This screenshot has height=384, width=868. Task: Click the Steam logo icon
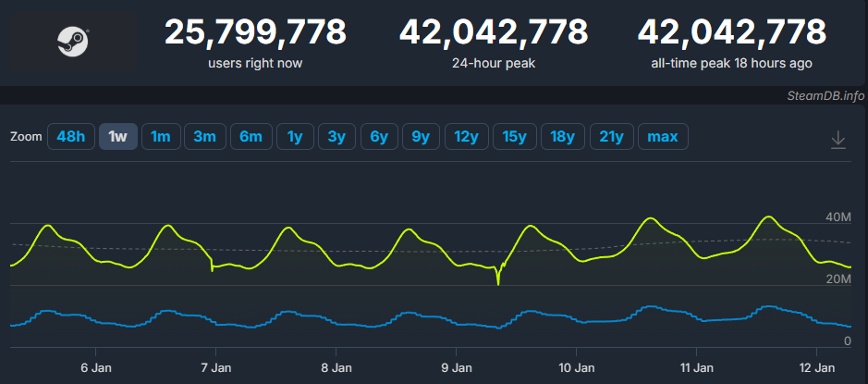click(72, 42)
